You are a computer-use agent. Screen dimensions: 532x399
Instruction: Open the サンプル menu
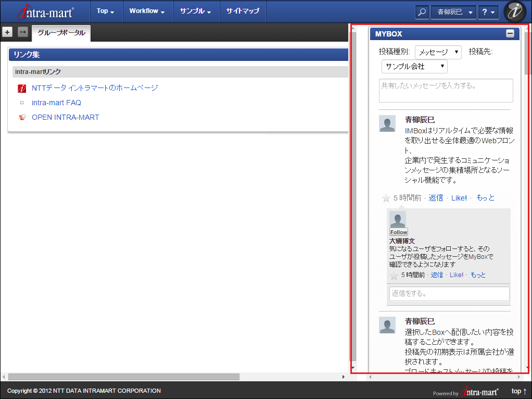coord(195,11)
